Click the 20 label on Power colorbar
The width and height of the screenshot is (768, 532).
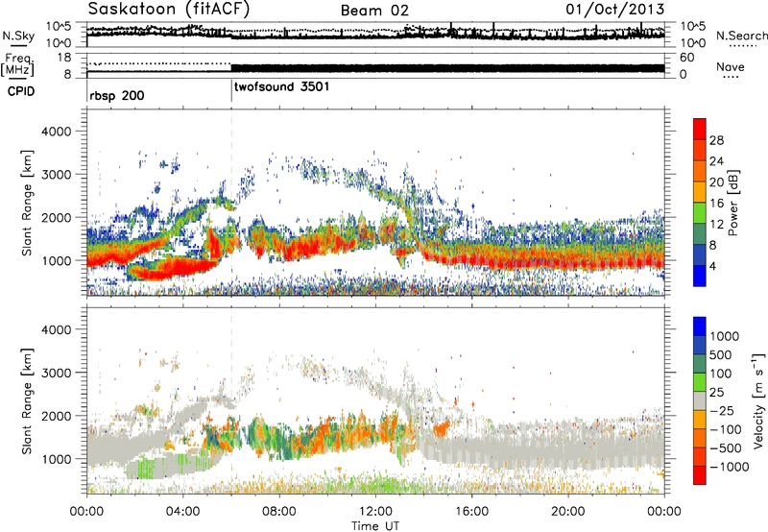[716, 182]
